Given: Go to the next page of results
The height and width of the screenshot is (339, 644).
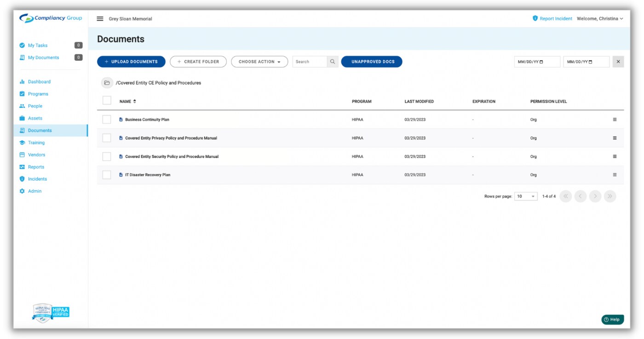Looking at the screenshot, I should tap(595, 196).
